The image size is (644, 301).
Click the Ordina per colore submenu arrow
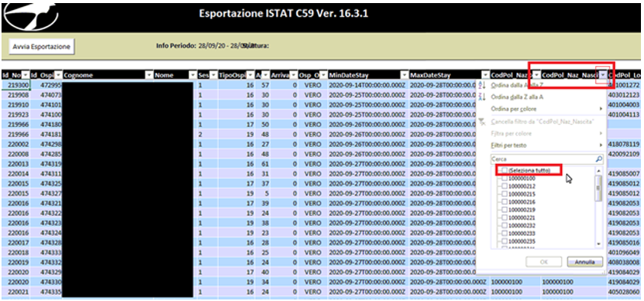[601, 109]
